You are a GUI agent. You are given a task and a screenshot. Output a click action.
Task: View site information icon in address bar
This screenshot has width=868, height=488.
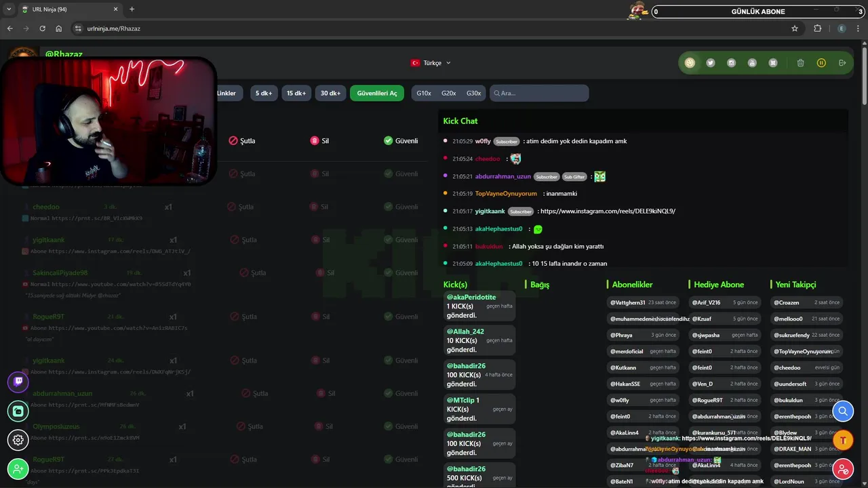pyautogui.click(x=79, y=28)
